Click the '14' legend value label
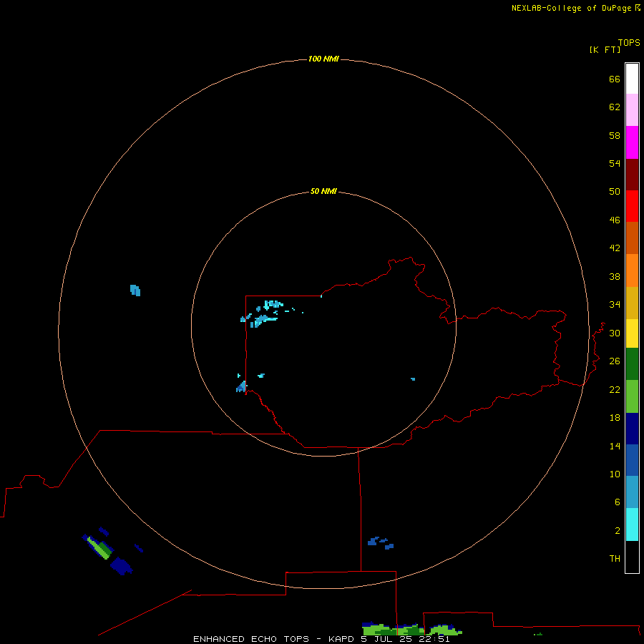The image size is (644, 644). coord(615,446)
